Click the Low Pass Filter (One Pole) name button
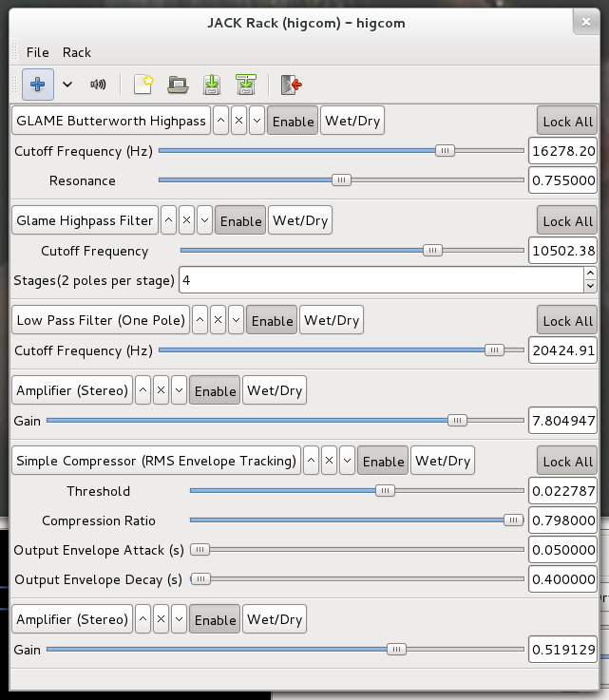 pyautogui.click(x=101, y=320)
